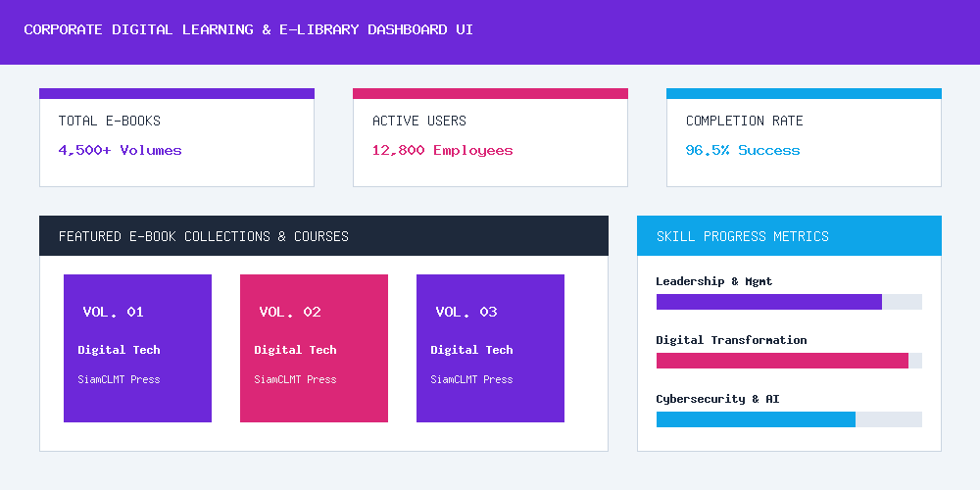Image resolution: width=980 pixels, height=490 pixels.
Task: Click the Cybersecurity & AI label
Action: pyautogui.click(x=717, y=399)
